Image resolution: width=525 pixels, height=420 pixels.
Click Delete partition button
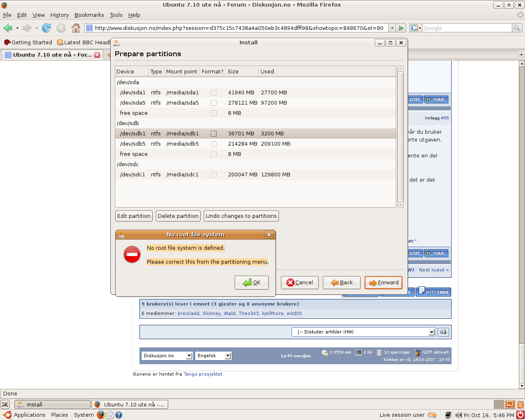[178, 216]
